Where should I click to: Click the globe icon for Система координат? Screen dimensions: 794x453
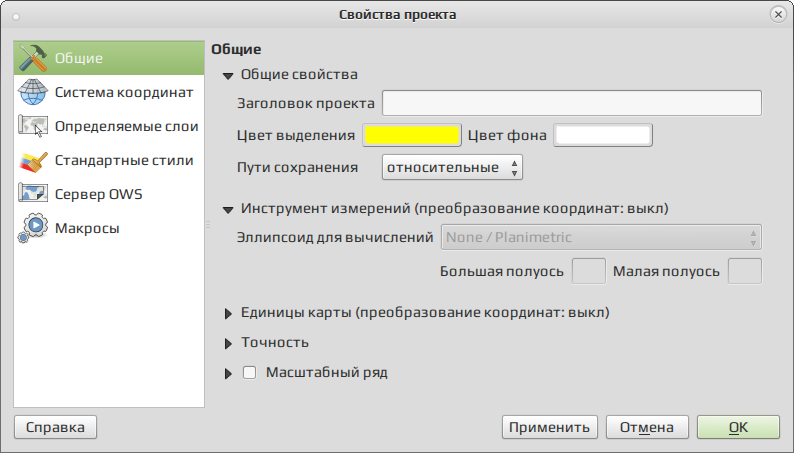33,92
